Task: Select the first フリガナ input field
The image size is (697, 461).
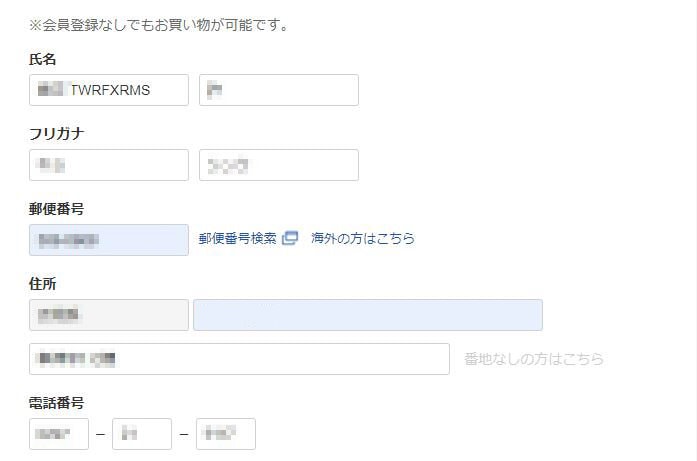Action: 109,165
